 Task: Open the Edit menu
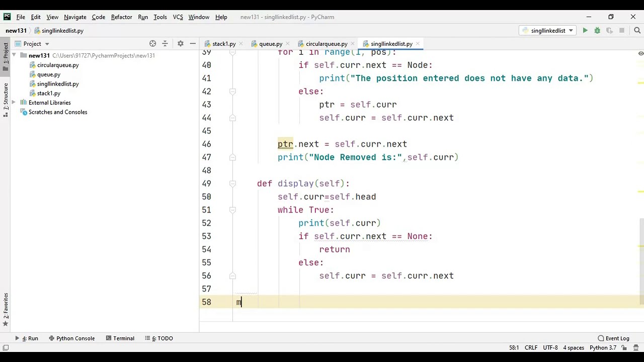coord(36,17)
